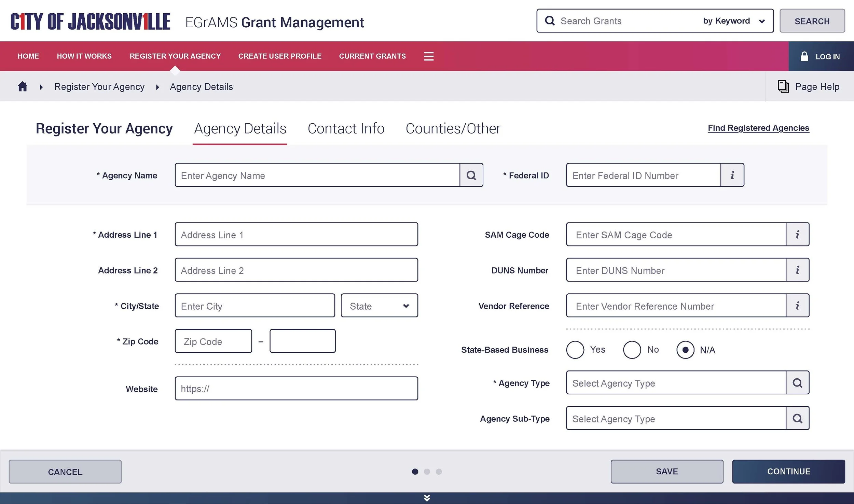
Task: Expand the by Keyword search filter
Action: pos(733,21)
